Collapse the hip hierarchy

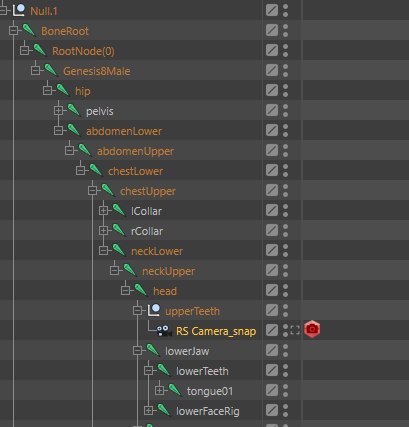tap(47, 90)
